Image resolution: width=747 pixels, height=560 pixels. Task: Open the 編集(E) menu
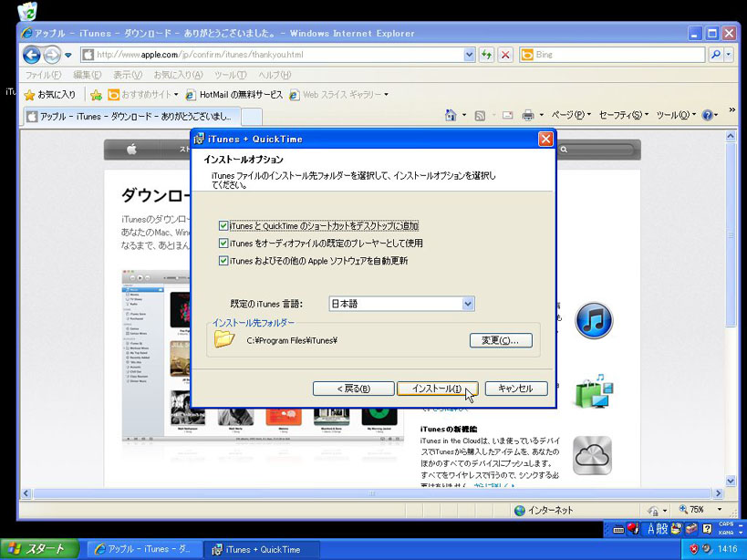click(88, 75)
